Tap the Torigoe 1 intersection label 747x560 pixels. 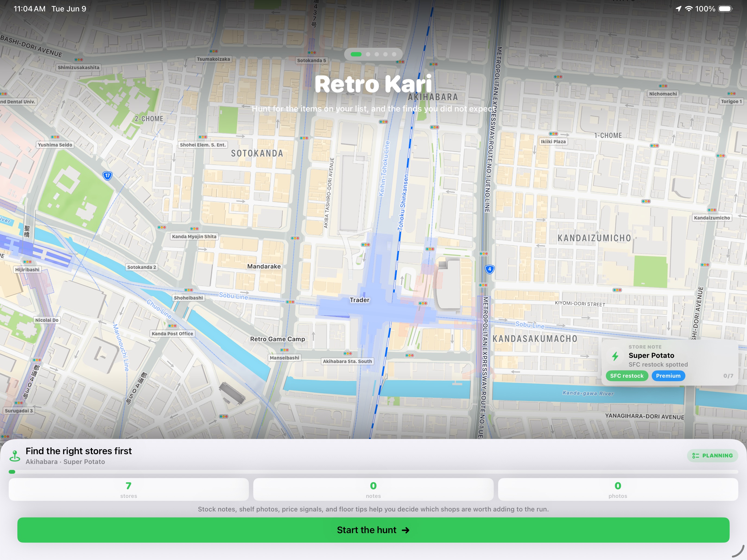[732, 101]
